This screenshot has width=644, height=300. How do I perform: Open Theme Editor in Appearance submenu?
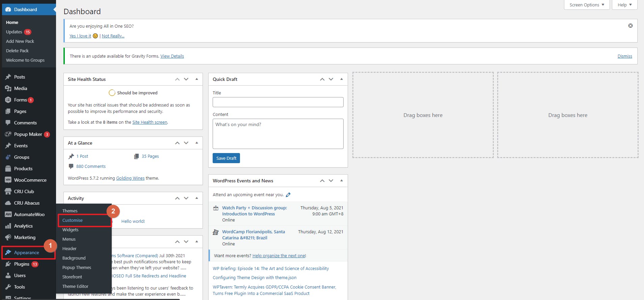point(75,286)
